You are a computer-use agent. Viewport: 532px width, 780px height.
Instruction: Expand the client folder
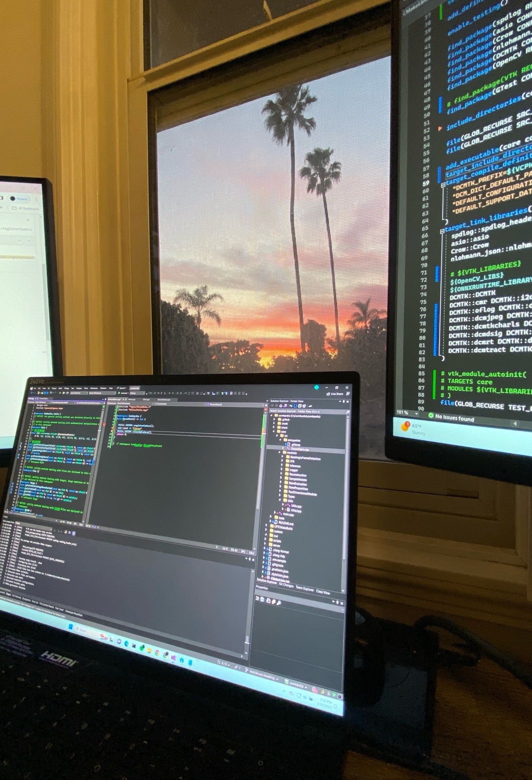click(273, 427)
